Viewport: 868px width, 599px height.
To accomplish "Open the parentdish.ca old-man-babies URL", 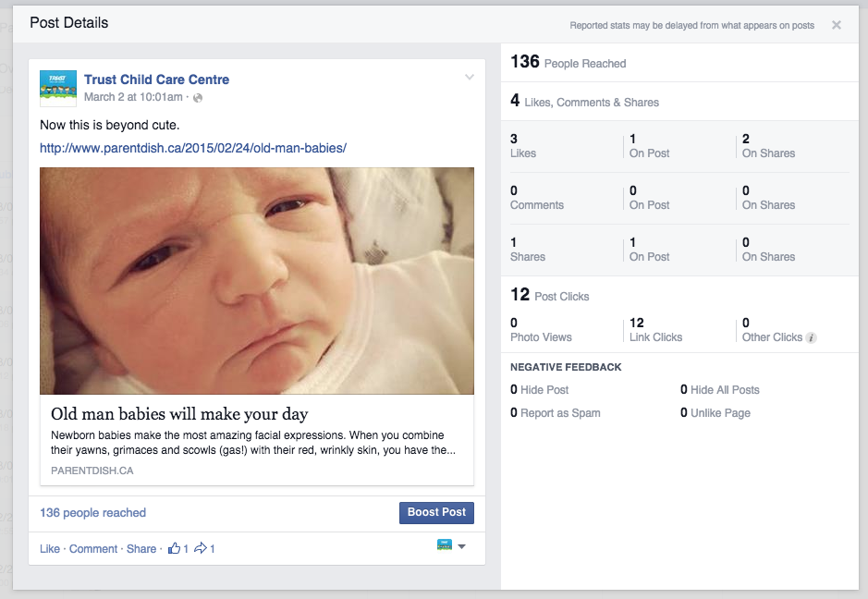I will pyautogui.click(x=192, y=148).
